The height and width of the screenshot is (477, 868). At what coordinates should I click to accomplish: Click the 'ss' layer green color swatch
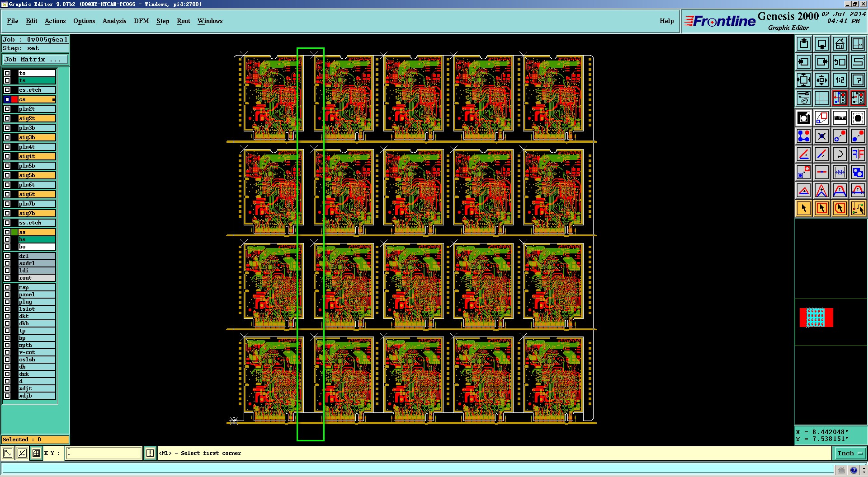(x=14, y=232)
